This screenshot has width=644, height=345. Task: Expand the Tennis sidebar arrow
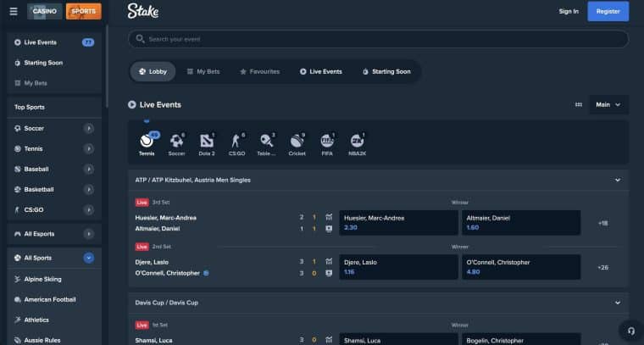point(89,148)
